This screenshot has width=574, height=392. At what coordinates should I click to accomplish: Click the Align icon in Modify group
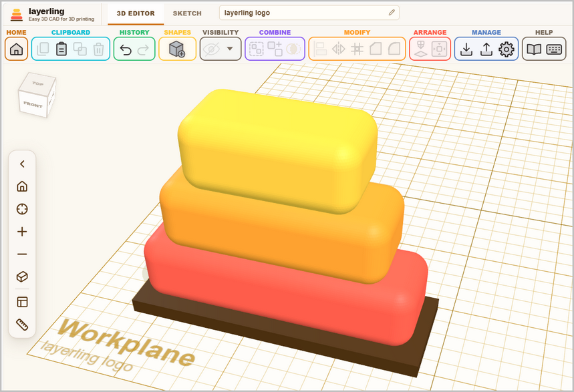click(320, 49)
